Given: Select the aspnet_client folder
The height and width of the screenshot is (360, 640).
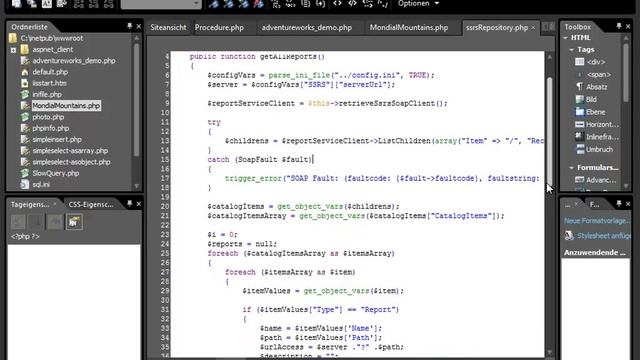Looking at the screenshot, I should (x=52, y=49).
